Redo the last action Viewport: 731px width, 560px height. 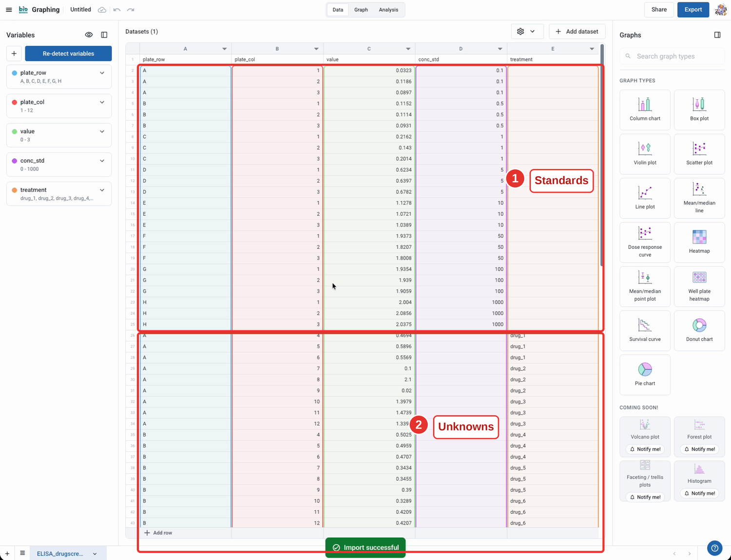tap(131, 10)
